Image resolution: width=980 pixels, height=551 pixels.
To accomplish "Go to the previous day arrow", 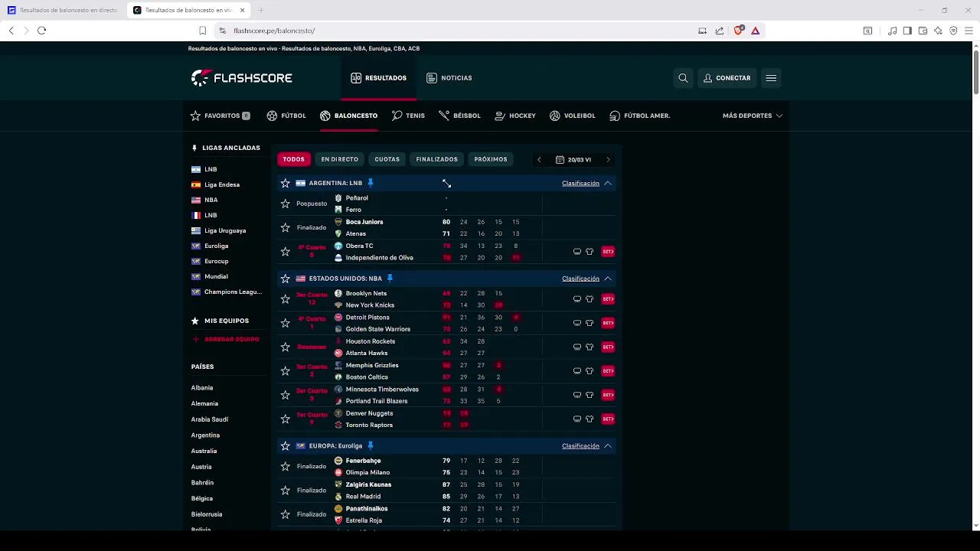I will pyautogui.click(x=539, y=160).
